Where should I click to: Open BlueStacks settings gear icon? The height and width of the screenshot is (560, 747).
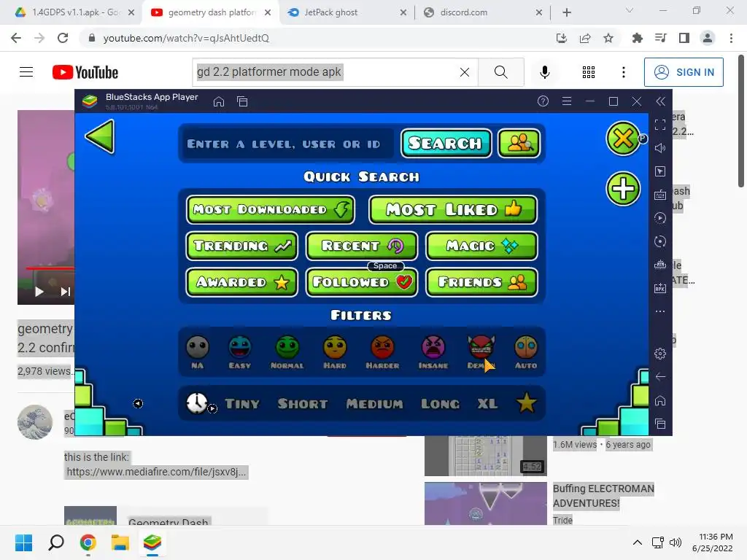[x=659, y=354]
